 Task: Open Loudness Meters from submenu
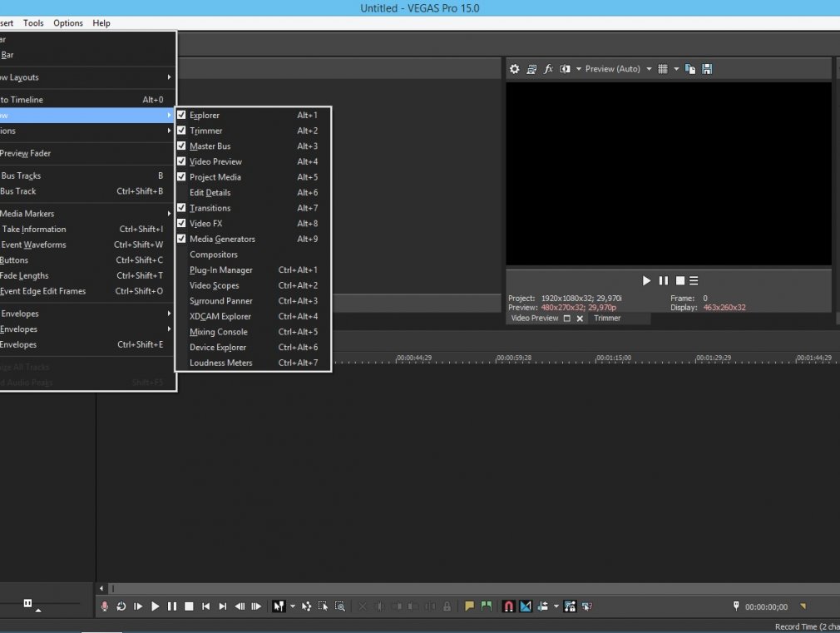pos(253,363)
